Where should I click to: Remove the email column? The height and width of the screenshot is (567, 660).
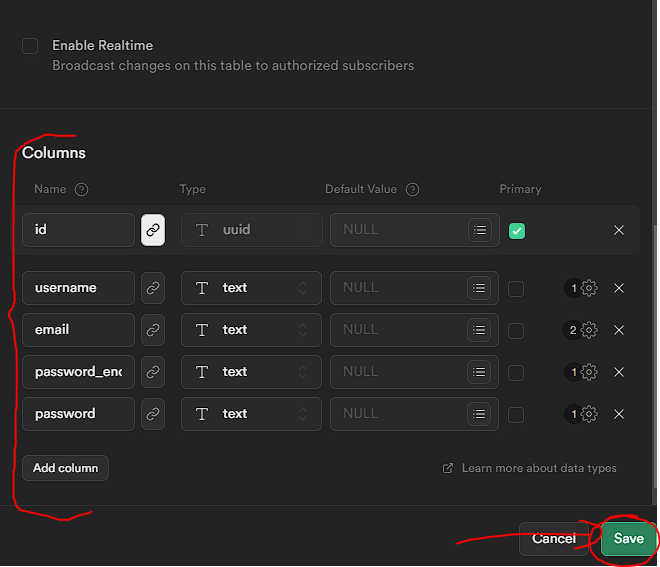pyautogui.click(x=619, y=330)
